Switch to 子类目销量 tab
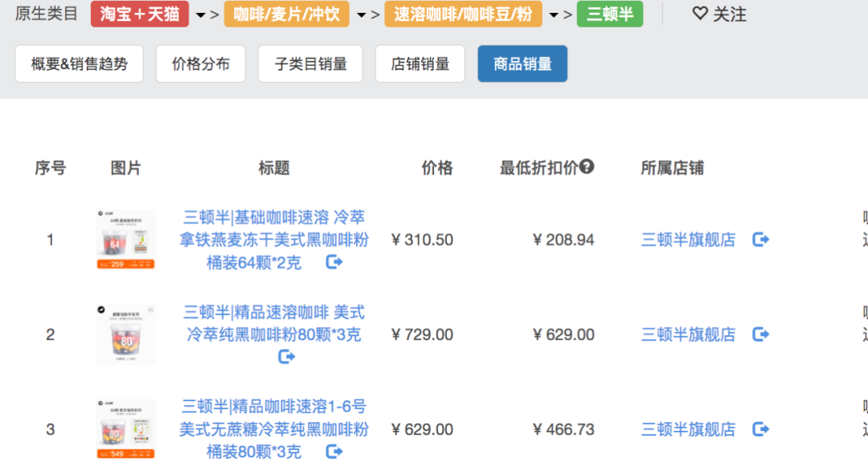The width and height of the screenshot is (868, 475). pyautogui.click(x=310, y=63)
